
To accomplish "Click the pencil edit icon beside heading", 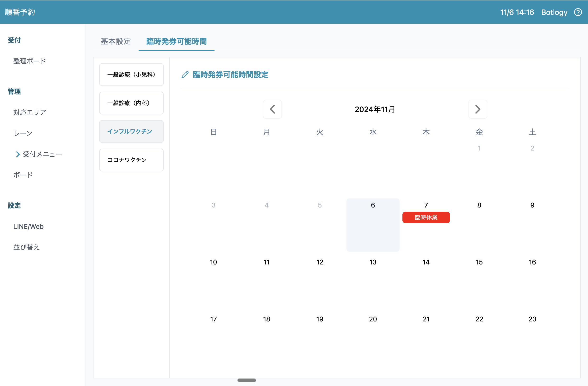I will 185,75.
